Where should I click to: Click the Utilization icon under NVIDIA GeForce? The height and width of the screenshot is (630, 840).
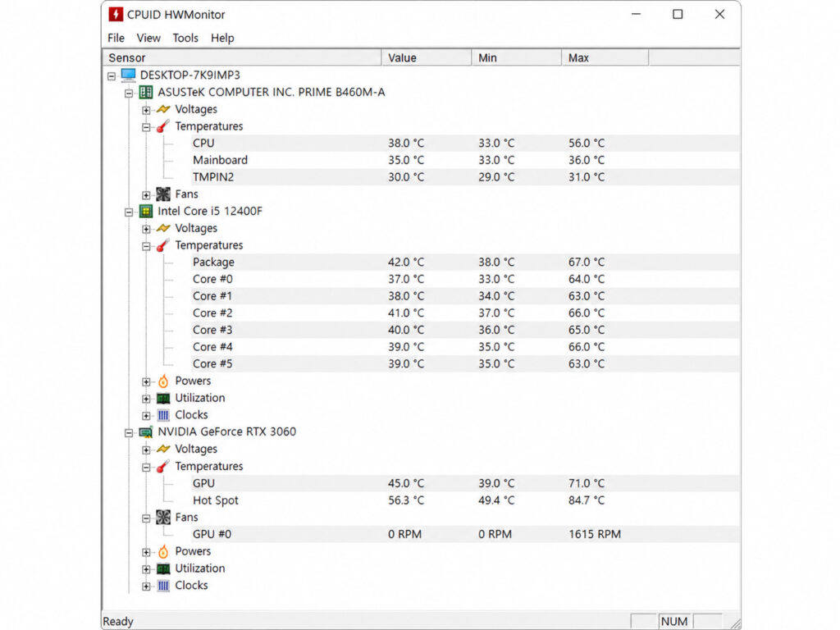point(163,568)
